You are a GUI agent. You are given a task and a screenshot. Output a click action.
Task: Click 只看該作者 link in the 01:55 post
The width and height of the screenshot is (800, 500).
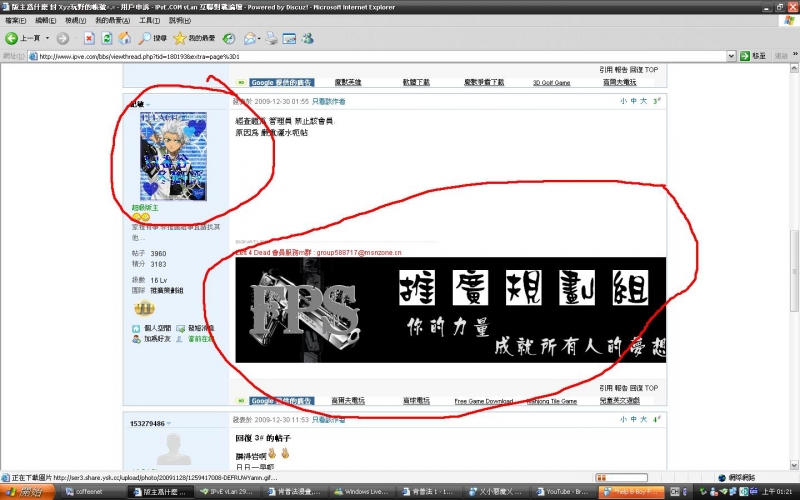tap(329, 102)
